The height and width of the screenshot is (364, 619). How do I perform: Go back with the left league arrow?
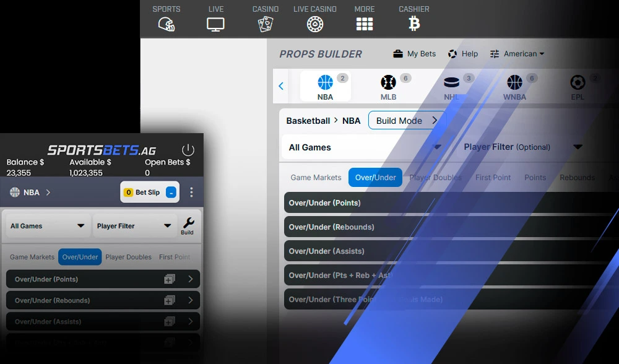click(281, 86)
